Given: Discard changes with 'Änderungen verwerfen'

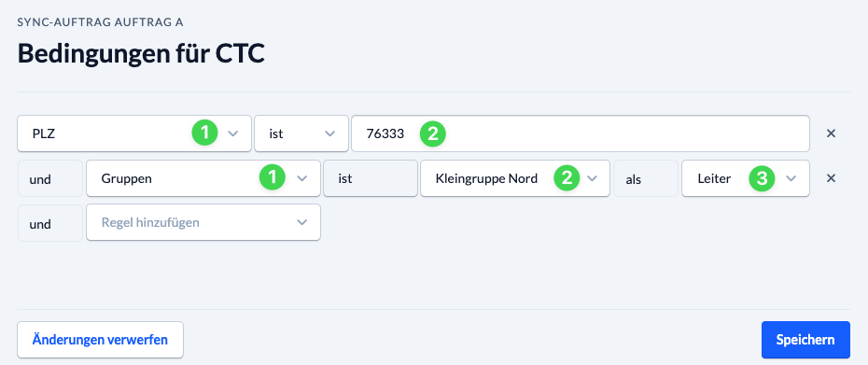Looking at the screenshot, I should tap(100, 340).
